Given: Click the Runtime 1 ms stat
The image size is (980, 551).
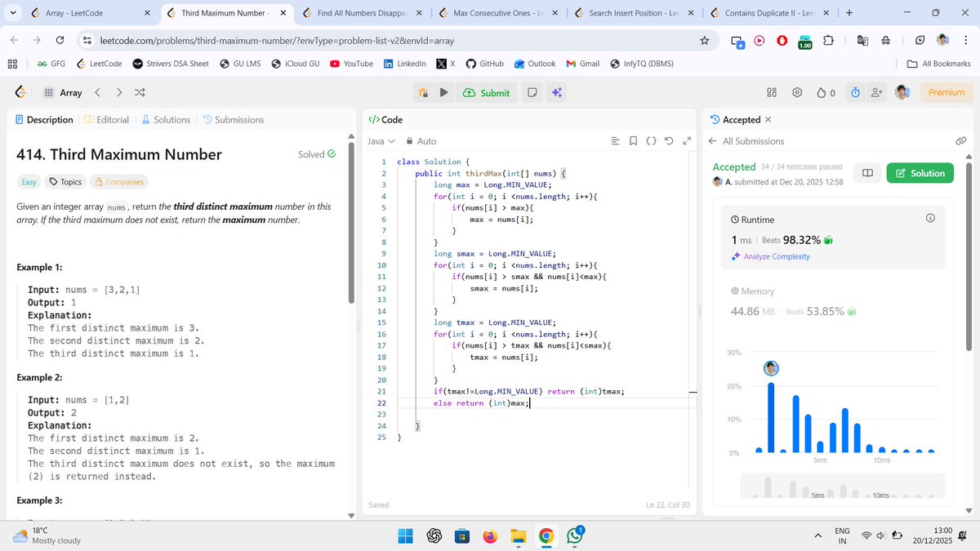Looking at the screenshot, I should (x=742, y=240).
